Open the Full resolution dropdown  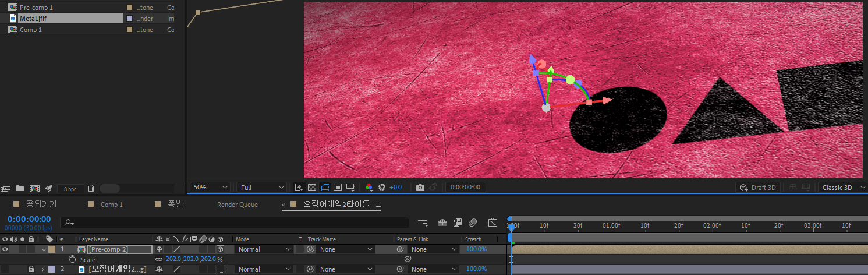(261, 188)
